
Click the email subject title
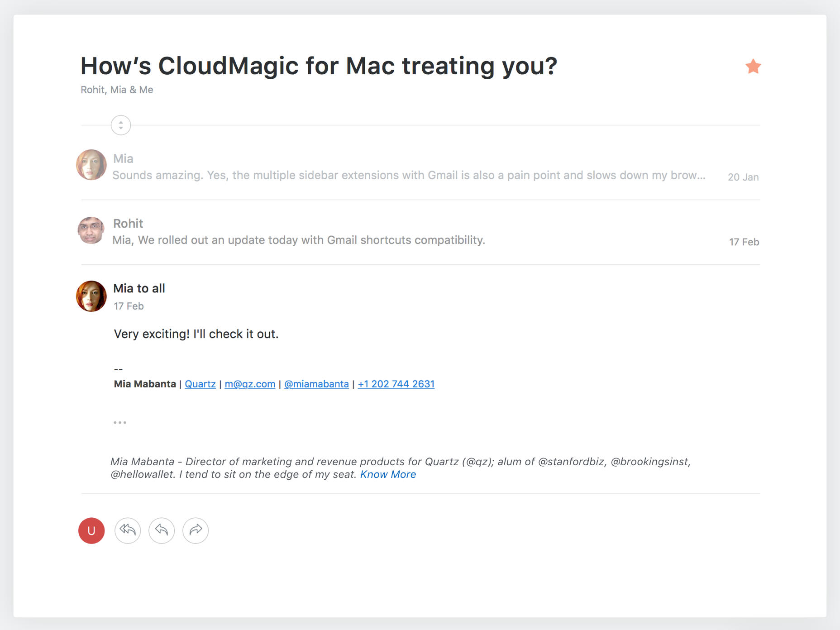click(x=319, y=66)
